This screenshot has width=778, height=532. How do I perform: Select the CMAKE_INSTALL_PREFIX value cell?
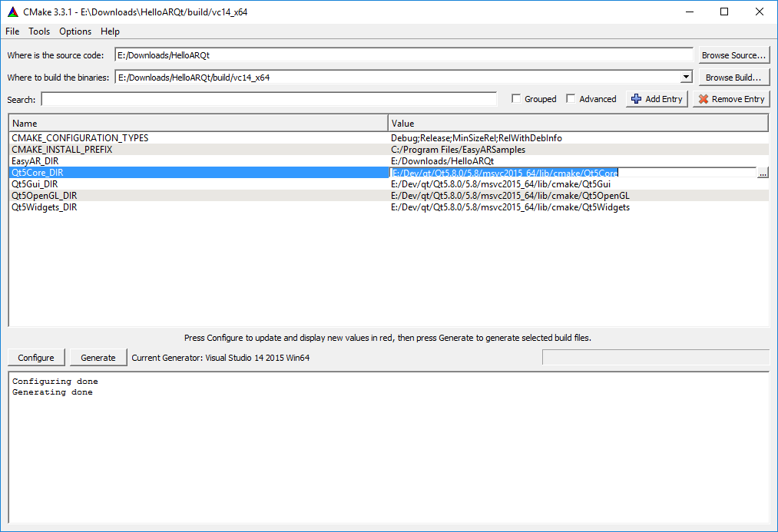pos(458,150)
